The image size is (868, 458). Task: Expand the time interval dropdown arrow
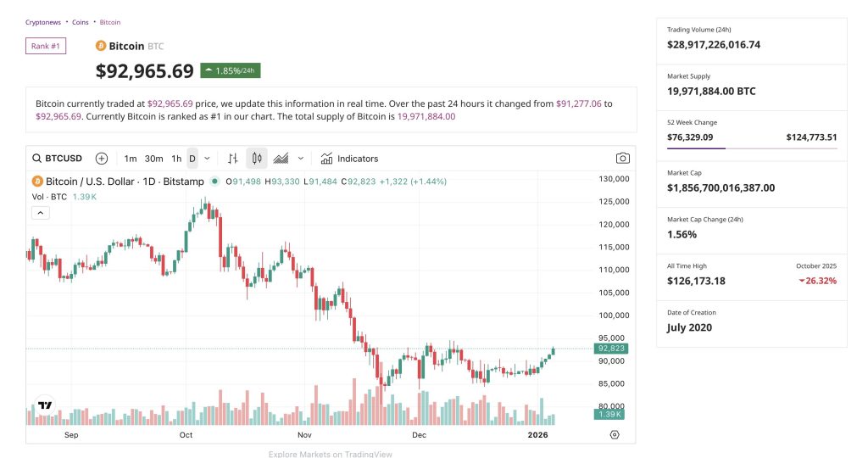[208, 159]
